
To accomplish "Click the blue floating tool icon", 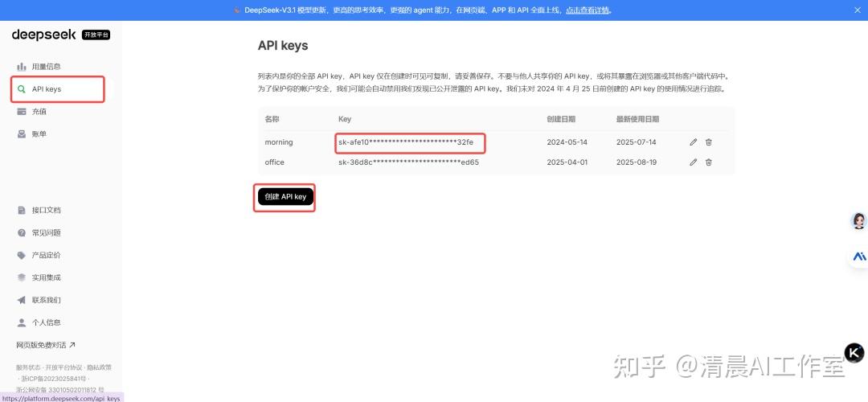I will pos(859,257).
